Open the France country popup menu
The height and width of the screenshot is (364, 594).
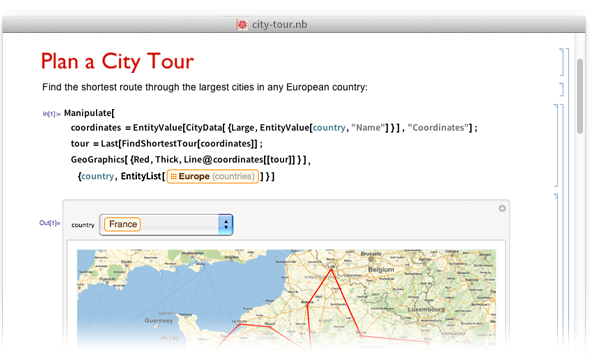tap(166, 225)
